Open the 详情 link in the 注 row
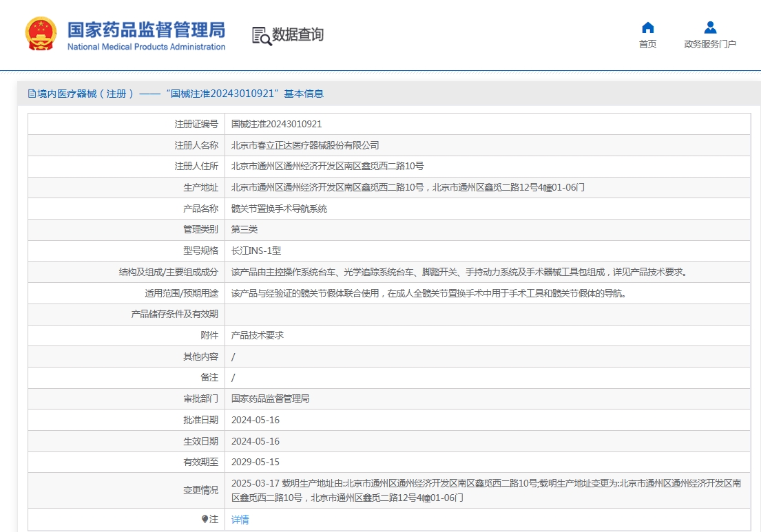Image resolution: width=761 pixels, height=532 pixels. coord(240,520)
